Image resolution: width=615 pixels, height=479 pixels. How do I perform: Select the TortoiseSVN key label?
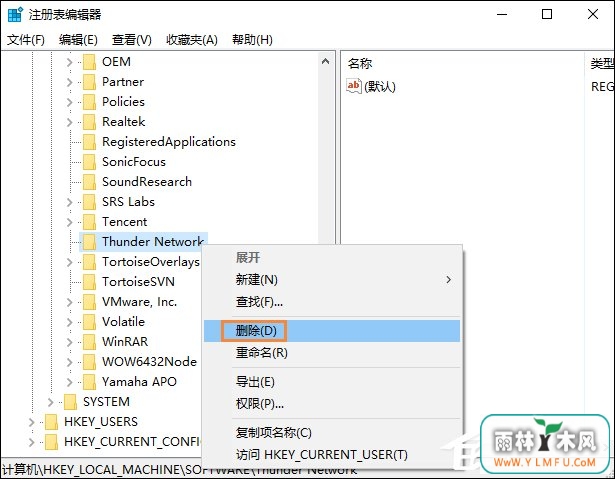tap(138, 282)
